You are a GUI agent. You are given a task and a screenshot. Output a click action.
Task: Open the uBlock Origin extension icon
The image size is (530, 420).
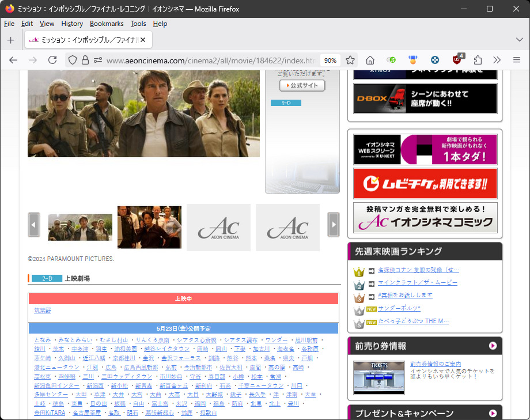(x=458, y=60)
